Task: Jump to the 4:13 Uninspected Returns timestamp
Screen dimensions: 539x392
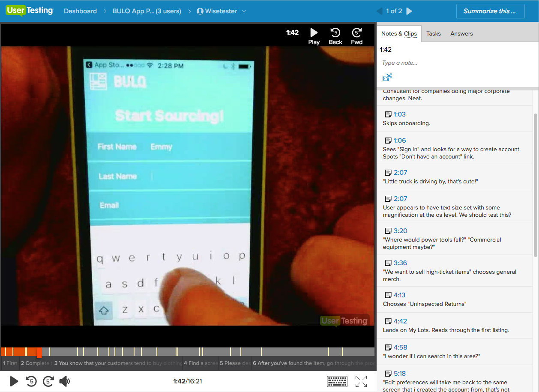Action: point(400,295)
